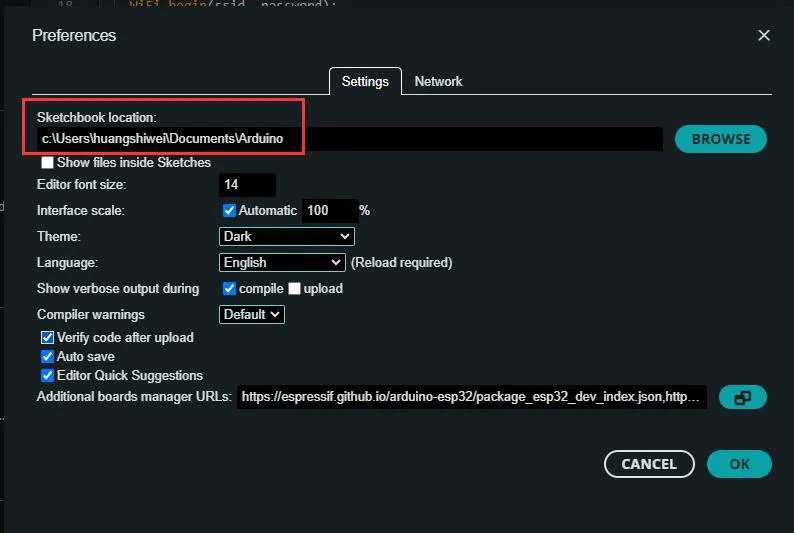Click the 'Language:' label
The width and height of the screenshot is (794, 533).
(x=67, y=263)
